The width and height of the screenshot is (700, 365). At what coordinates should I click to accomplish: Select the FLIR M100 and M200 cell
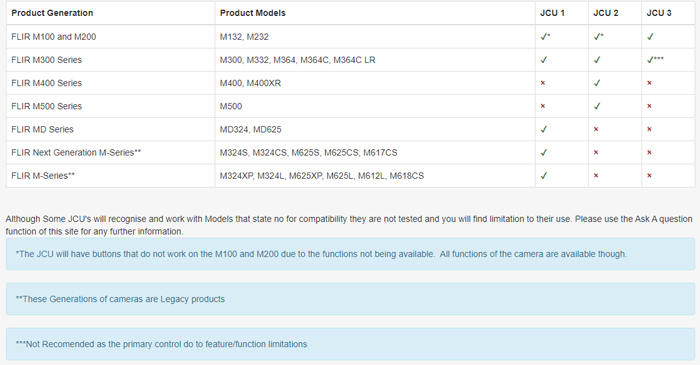point(110,37)
